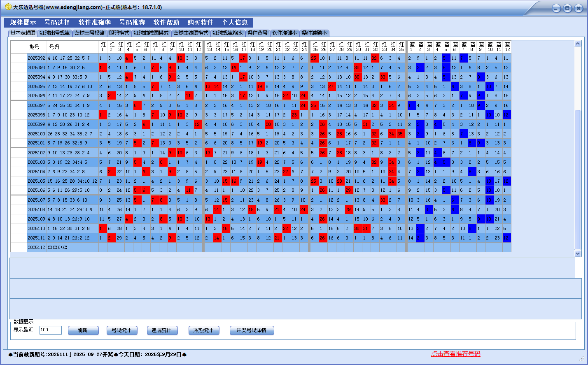Switch to the 红球出号规律 tab

[55, 33]
